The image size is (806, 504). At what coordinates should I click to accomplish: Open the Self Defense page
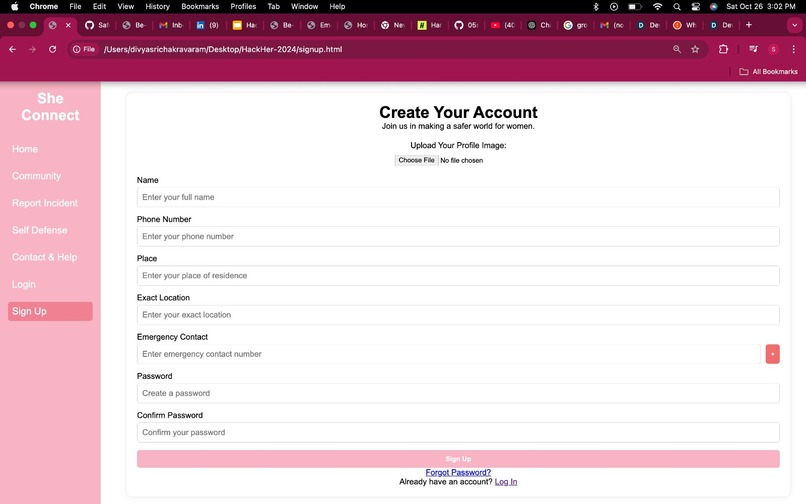(x=40, y=230)
